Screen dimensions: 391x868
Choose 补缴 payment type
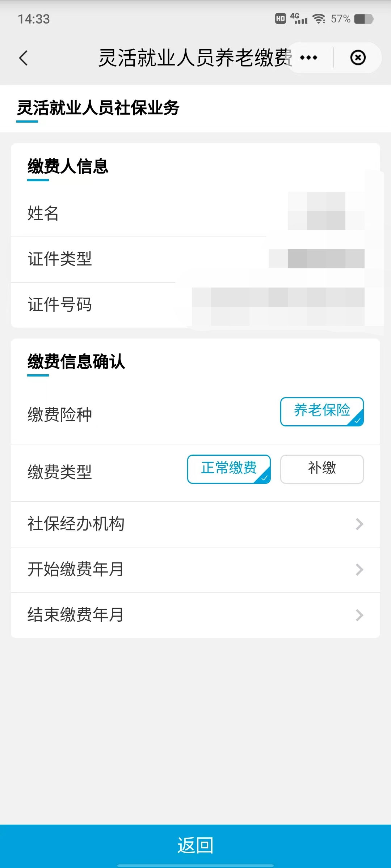(322, 469)
